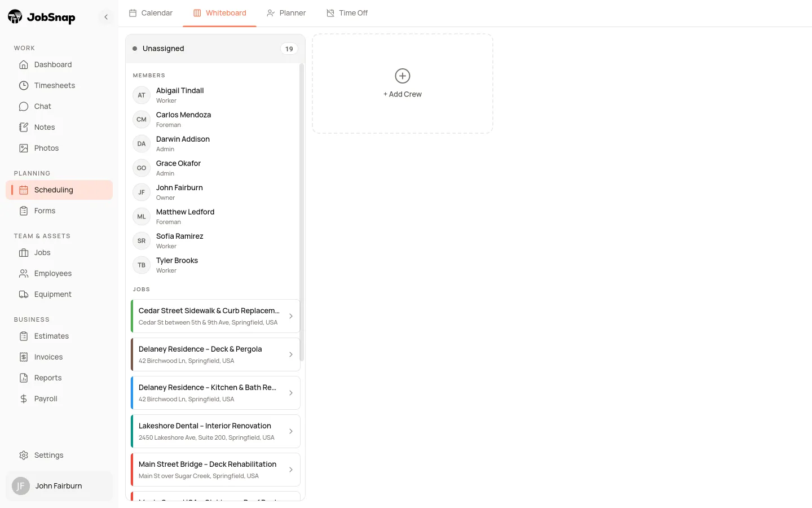This screenshot has width=812, height=508.
Task: Click the + Add Crew label
Action: [403, 94]
